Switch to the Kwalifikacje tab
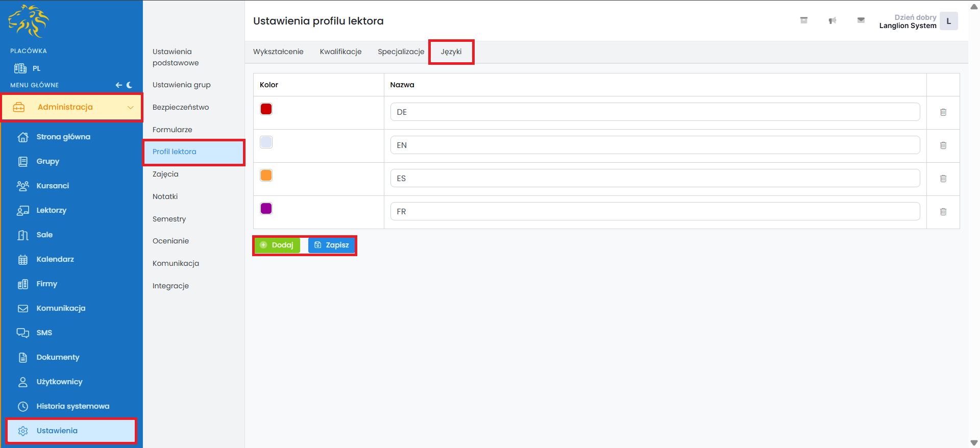The width and height of the screenshot is (980, 448). (340, 52)
